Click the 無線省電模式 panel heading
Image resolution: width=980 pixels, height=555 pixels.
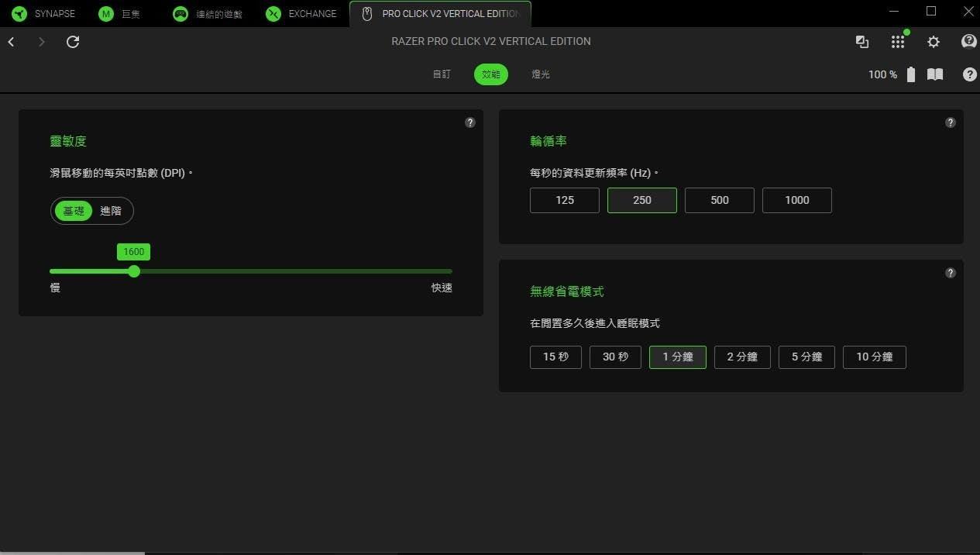click(567, 291)
